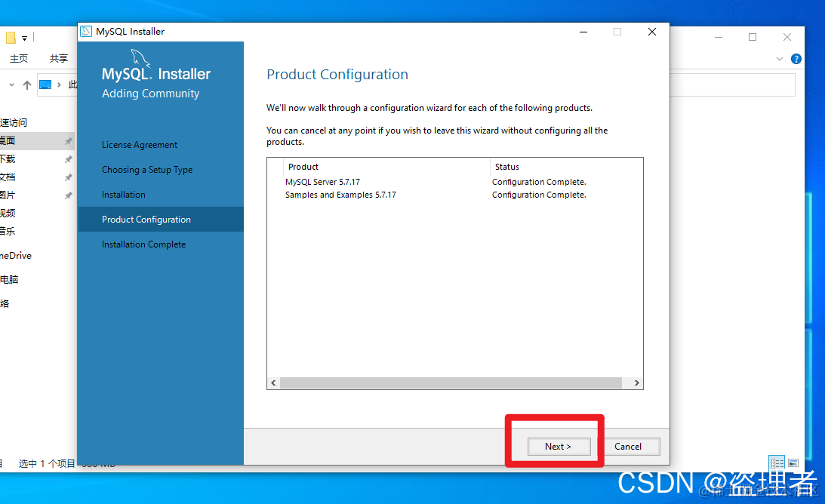The height and width of the screenshot is (504, 825).
Task: Click the pin icon beside 文档
Action: (68, 177)
